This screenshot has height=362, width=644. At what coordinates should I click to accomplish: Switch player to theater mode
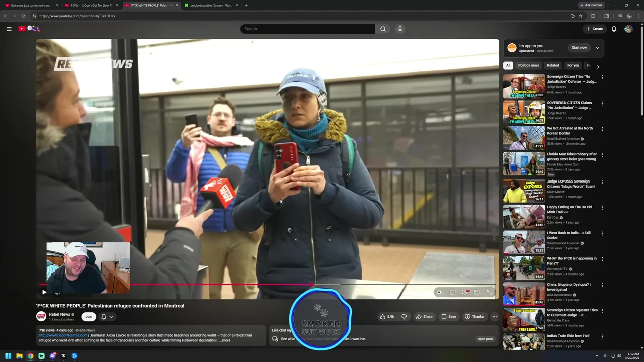[x=477, y=292]
